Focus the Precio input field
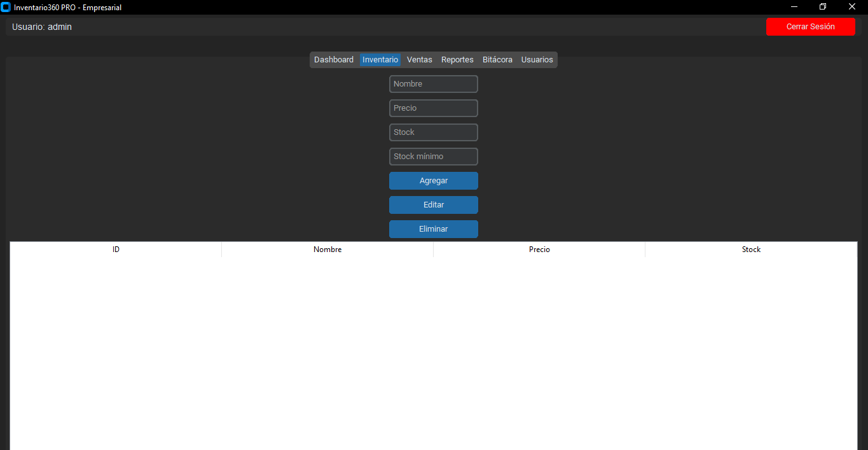 (434, 108)
